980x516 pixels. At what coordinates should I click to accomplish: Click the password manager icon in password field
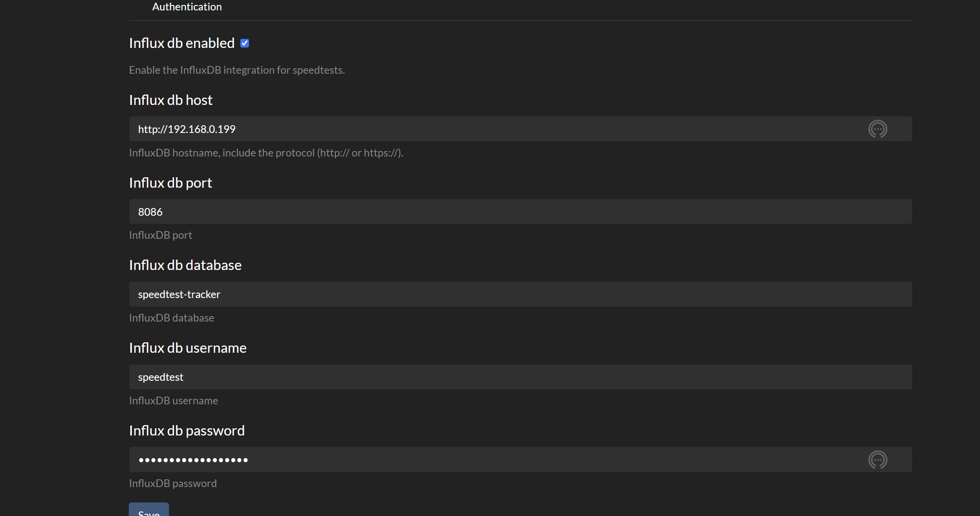pos(877,460)
